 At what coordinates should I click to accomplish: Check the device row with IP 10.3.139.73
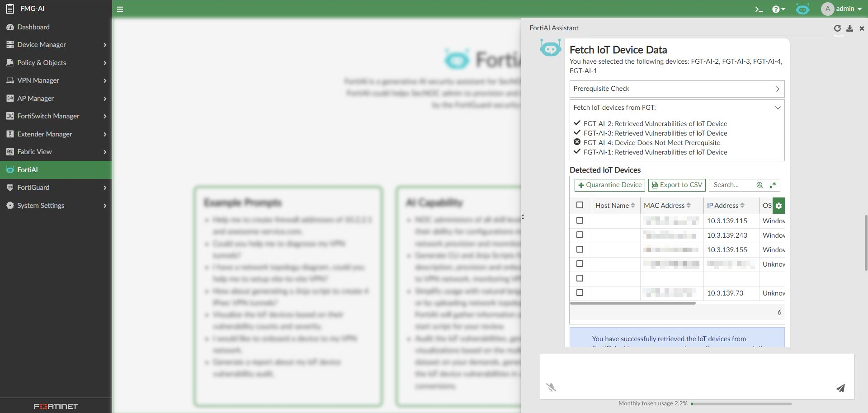pyautogui.click(x=580, y=292)
